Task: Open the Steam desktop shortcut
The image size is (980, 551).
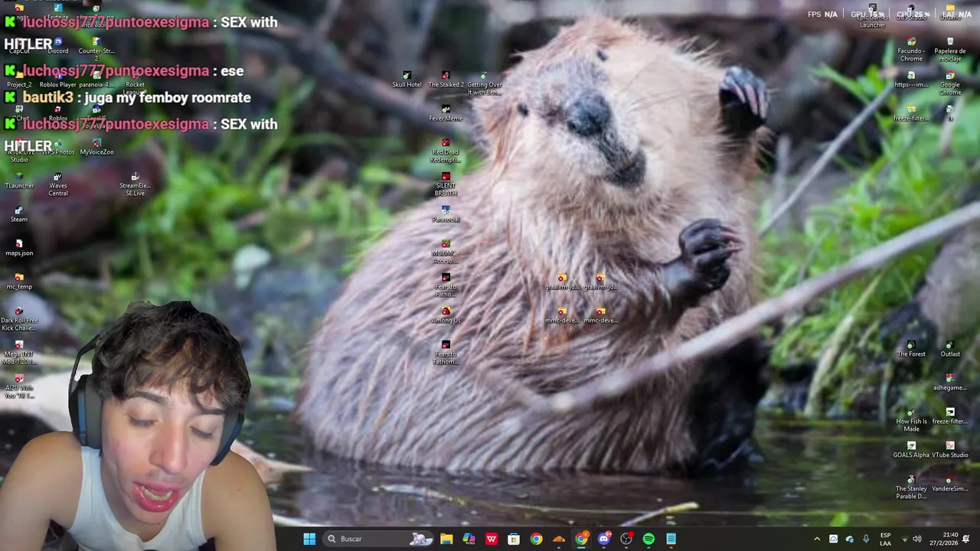Action: coord(19,214)
